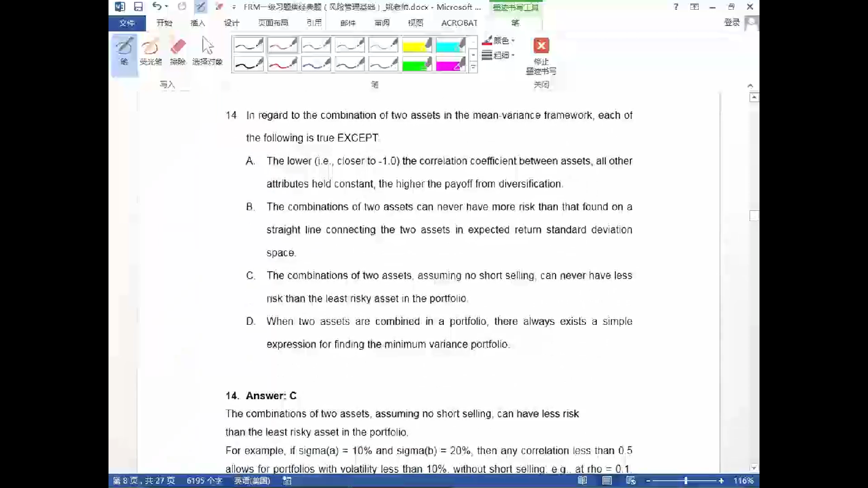868x488 pixels.
Task: Collapse the ribbon with the chevron arrow
Action: pyautogui.click(x=750, y=85)
